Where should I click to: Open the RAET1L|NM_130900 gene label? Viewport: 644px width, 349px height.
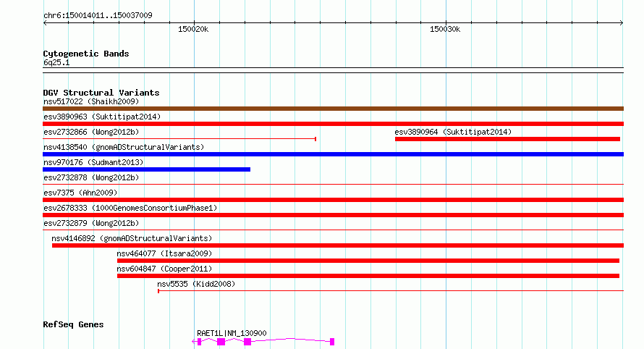[232, 333]
